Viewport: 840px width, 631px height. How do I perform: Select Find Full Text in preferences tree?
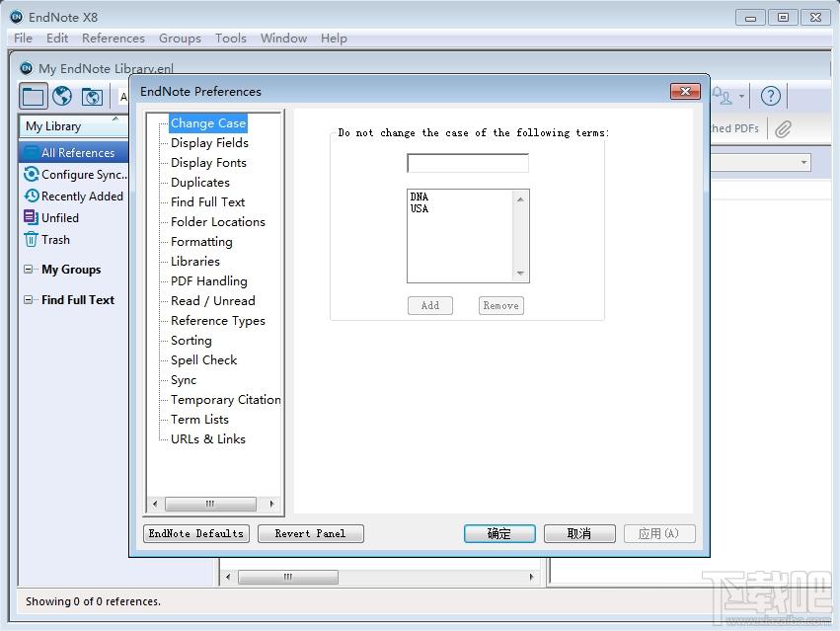(208, 202)
